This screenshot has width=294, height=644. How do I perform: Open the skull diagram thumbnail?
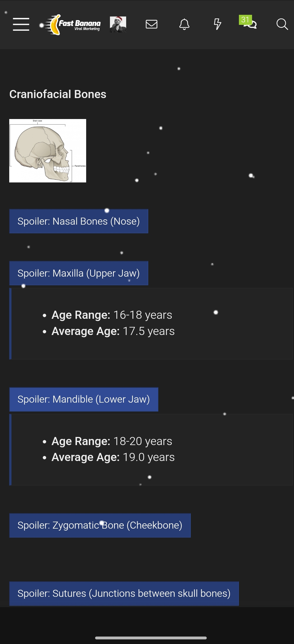point(48,151)
